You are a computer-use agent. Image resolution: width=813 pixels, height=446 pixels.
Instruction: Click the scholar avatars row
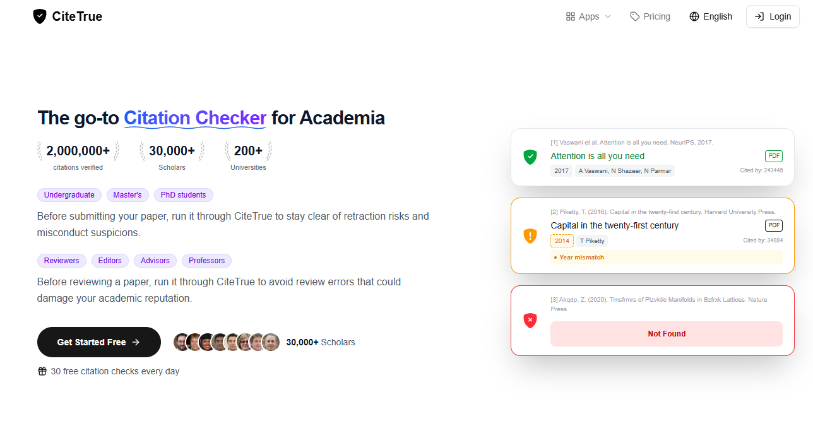coord(227,342)
